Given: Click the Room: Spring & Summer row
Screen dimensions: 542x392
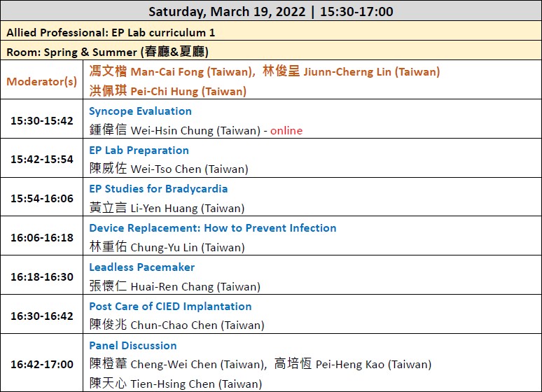Looking at the screenshot, I should pyautogui.click(x=271, y=50).
